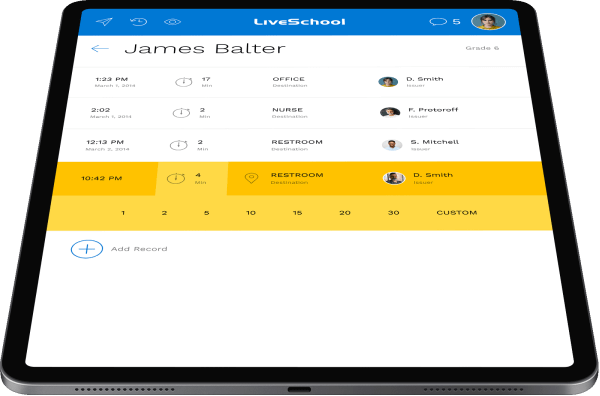Click the OFFICE destination text

click(x=289, y=79)
